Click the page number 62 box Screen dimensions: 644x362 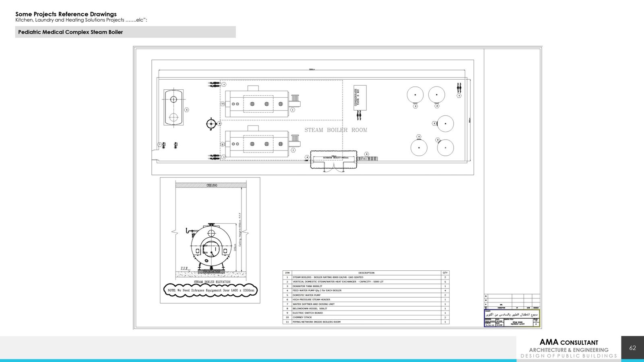pyautogui.click(x=632, y=348)
